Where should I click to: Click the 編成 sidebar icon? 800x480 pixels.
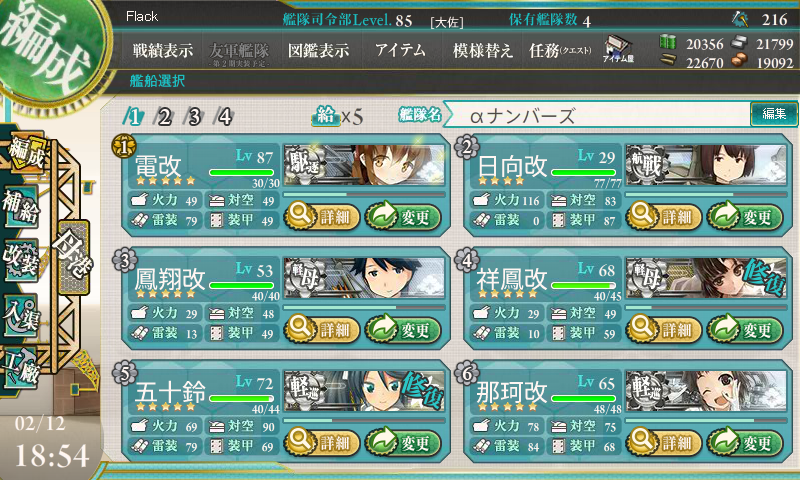(26, 153)
